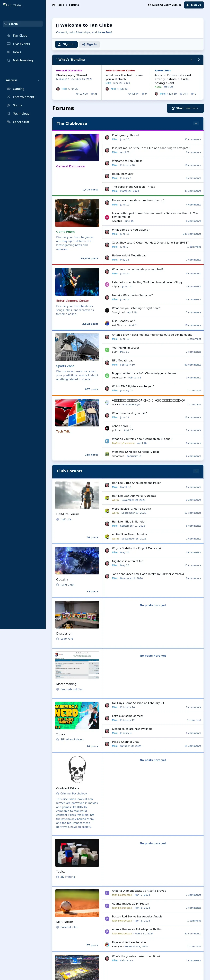Select the Technology phone icon

coord(9,114)
